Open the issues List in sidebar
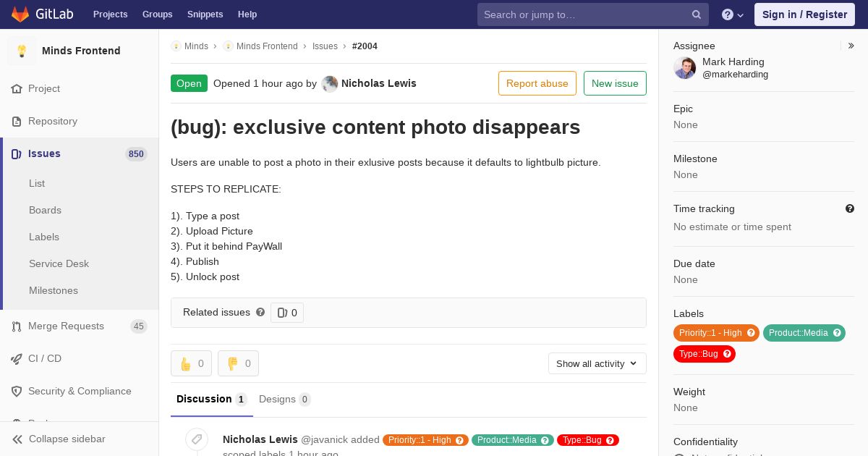 (37, 183)
